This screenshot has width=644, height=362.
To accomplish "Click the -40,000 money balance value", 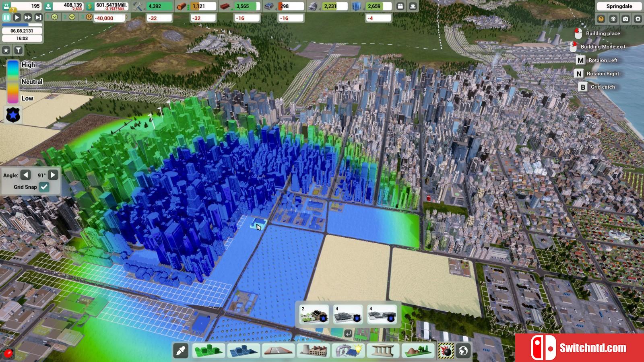I will tap(110, 18).
